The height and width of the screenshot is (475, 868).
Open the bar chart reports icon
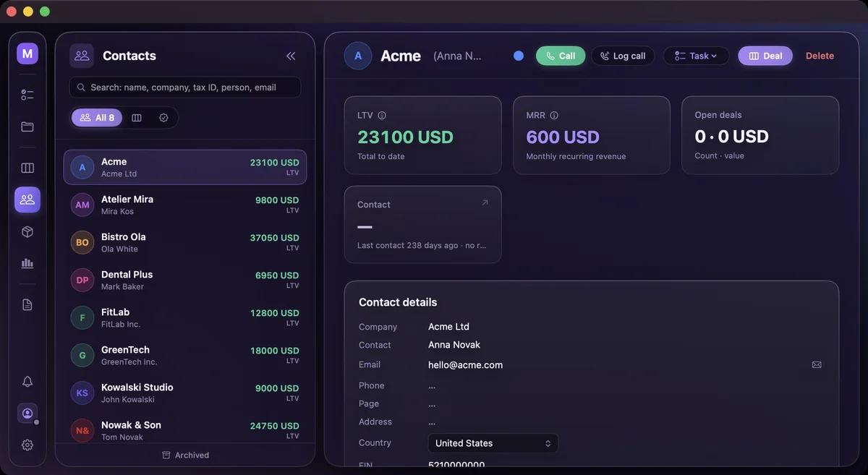click(x=27, y=263)
